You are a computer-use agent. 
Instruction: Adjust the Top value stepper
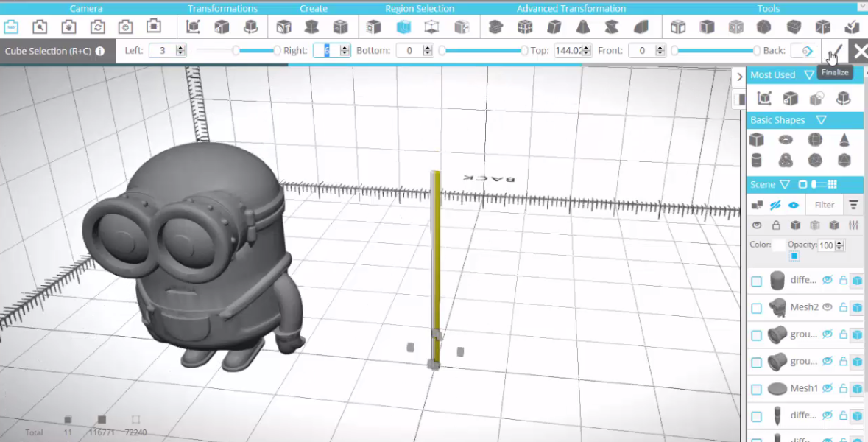pyautogui.click(x=587, y=50)
